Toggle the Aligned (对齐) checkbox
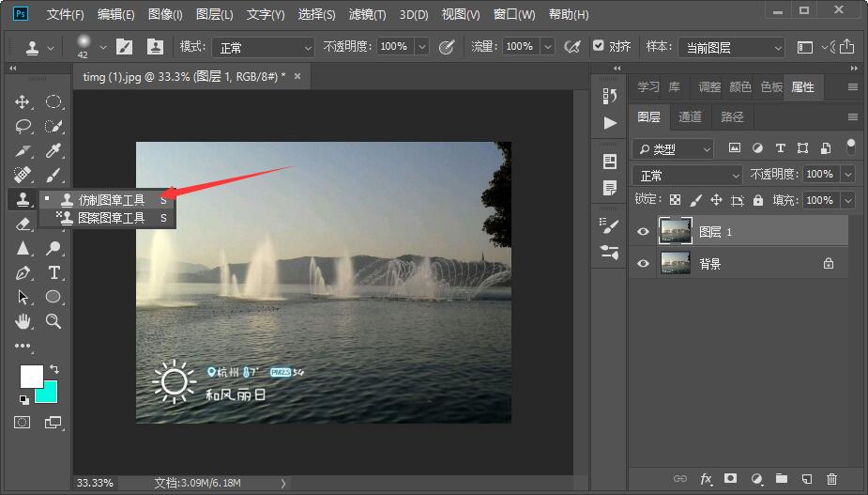The width and height of the screenshot is (868, 495). tap(598, 45)
